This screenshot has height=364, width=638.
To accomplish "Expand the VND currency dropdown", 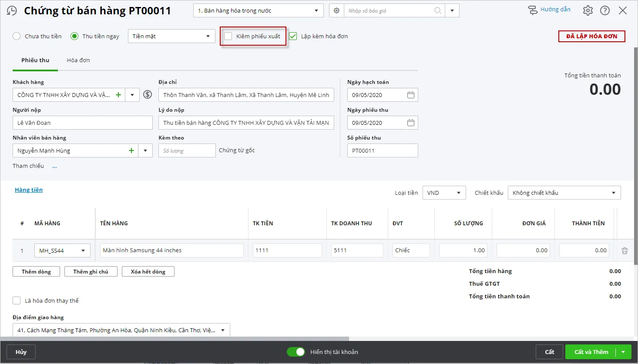I will pos(458,193).
